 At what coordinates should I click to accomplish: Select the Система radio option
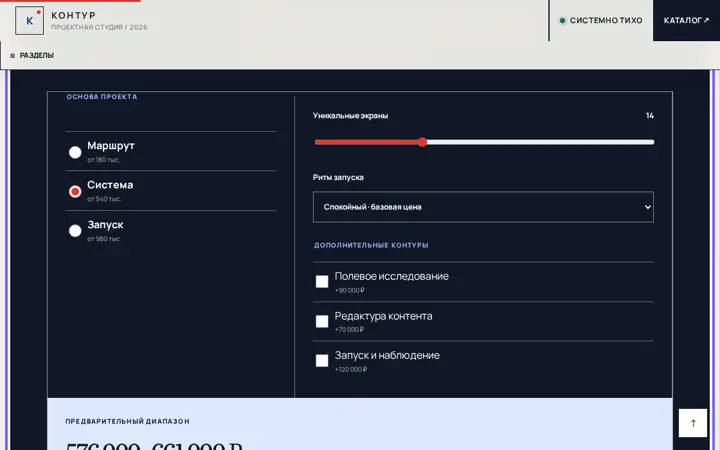(75, 191)
